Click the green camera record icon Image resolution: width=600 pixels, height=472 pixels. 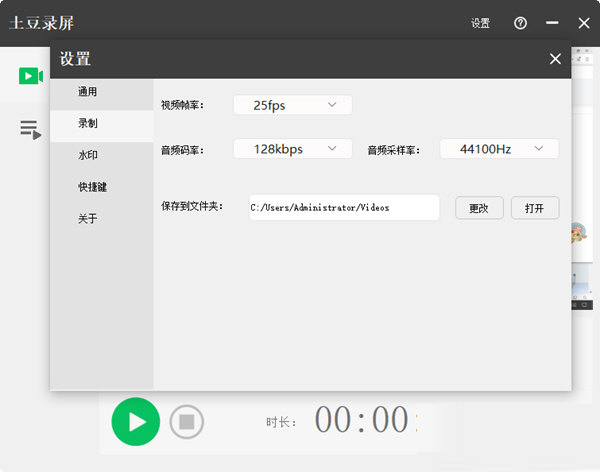(29, 77)
